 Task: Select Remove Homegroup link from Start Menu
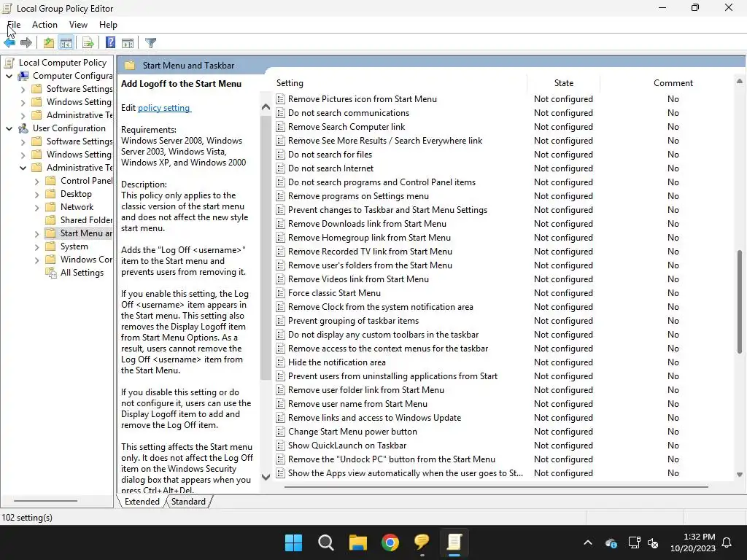pyautogui.click(x=369, y=238)
